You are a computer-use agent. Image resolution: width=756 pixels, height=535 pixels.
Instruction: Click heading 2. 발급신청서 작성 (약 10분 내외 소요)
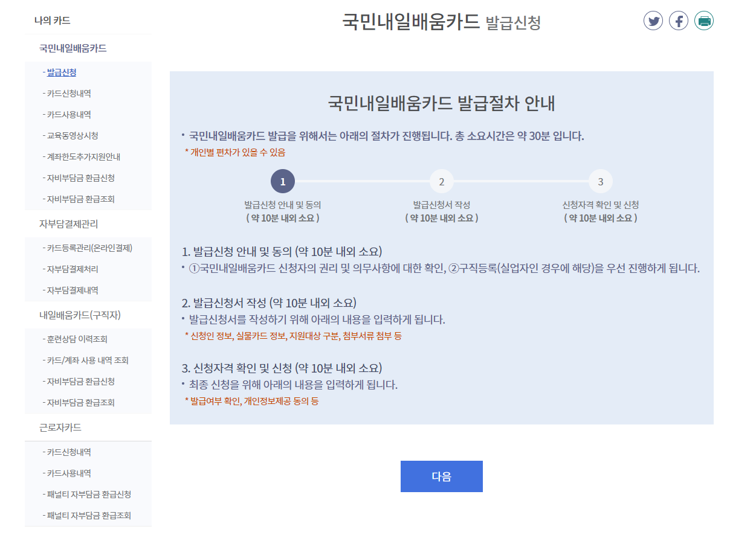[269, 303]
